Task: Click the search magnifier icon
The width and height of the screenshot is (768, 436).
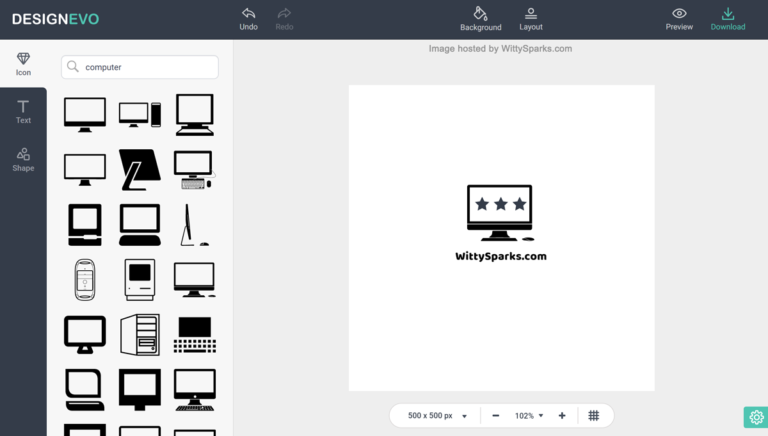Action: tap(72, 67)
